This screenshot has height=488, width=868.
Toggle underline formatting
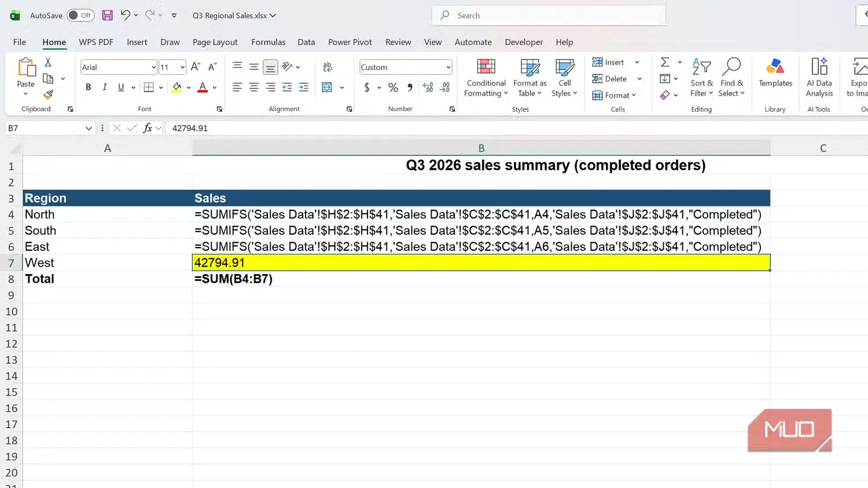pos(121,87)
